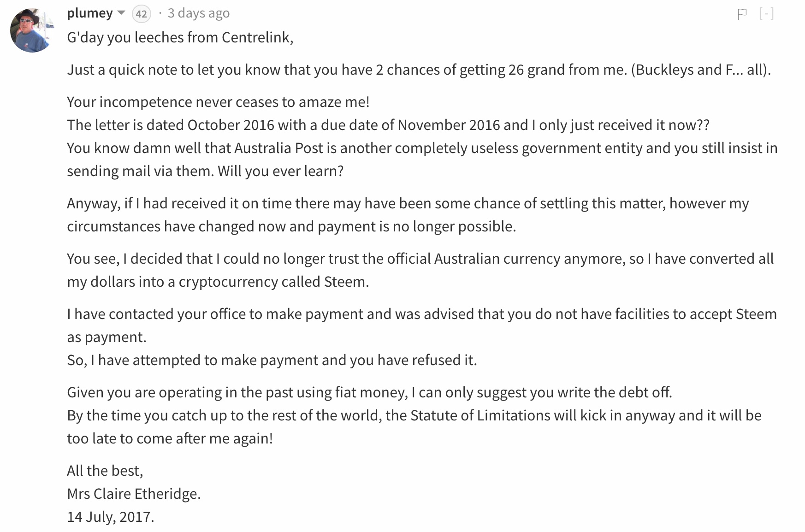Screen dimensions: 805x532
Task: Open the plumey username profile link
Action: [90, 13]
